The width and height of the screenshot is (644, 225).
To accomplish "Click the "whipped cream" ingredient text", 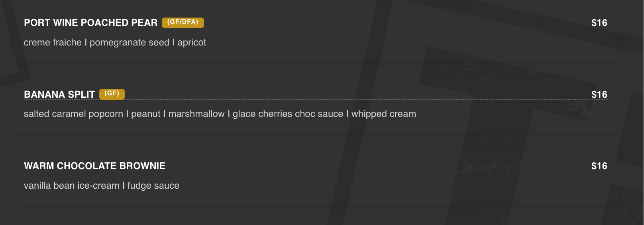I will pos(383,114).
